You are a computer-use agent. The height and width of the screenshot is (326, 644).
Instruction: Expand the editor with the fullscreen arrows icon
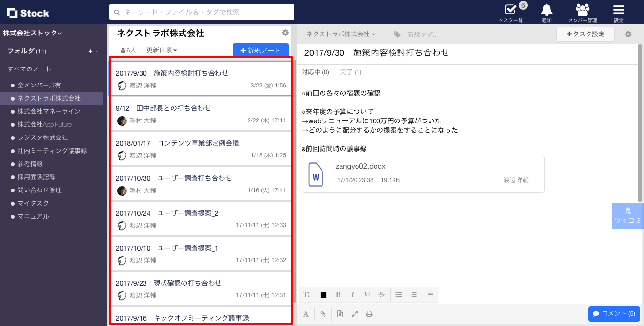click(x=354, y=313)
